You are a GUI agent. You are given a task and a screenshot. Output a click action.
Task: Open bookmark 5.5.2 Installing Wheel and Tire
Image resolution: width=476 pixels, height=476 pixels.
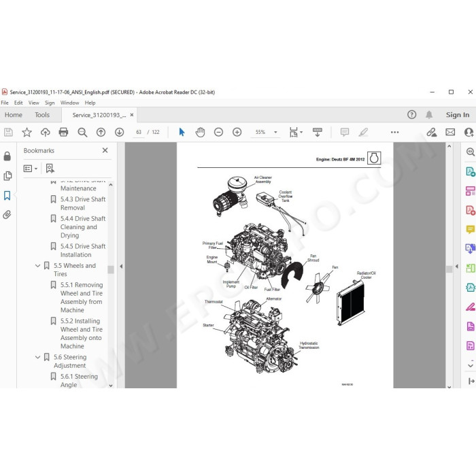tap(82, 334)
